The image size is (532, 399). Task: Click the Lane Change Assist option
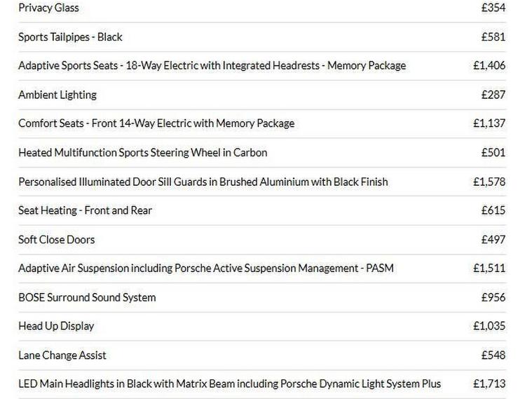(62, 355)
